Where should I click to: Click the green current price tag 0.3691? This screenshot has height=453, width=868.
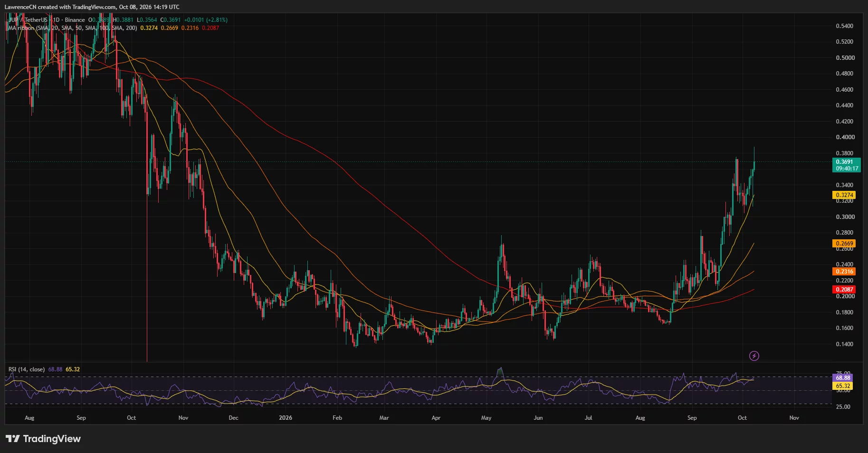coord(847,165)
